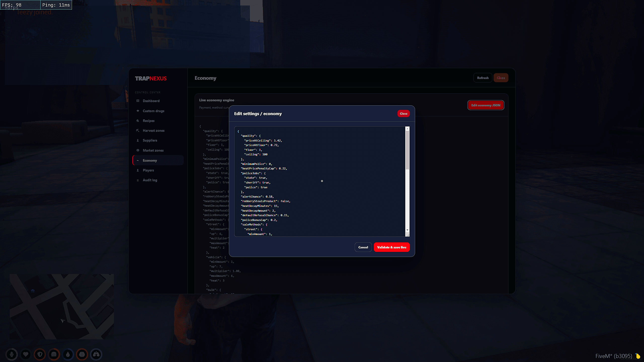Click the Custom drugs sidebar icon
644x362 pixels.
point(138,111)
